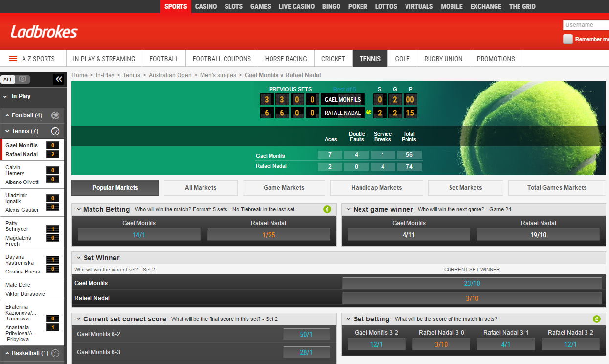Collapse the sidebar with the double-chevron icon
Image resolution: width=609 pixels, height=364 pixels.
coord(59,79)
